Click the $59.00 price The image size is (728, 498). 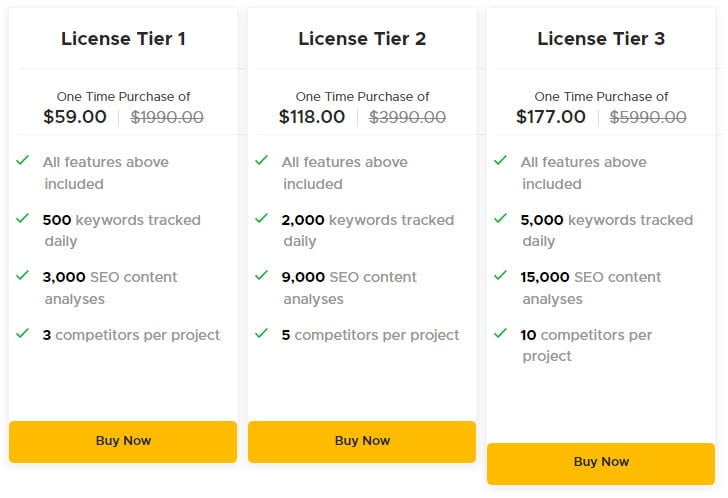click(x=75, y=117)
